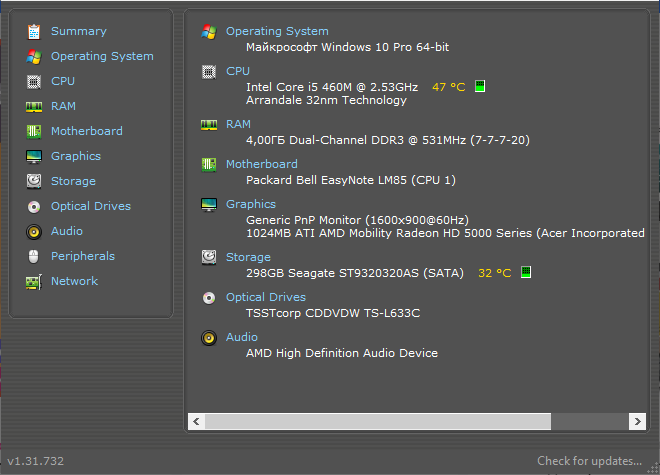Click green temperature indicator next to 32 °C
This screenshot has height=475, width=660.
[526, 272]
